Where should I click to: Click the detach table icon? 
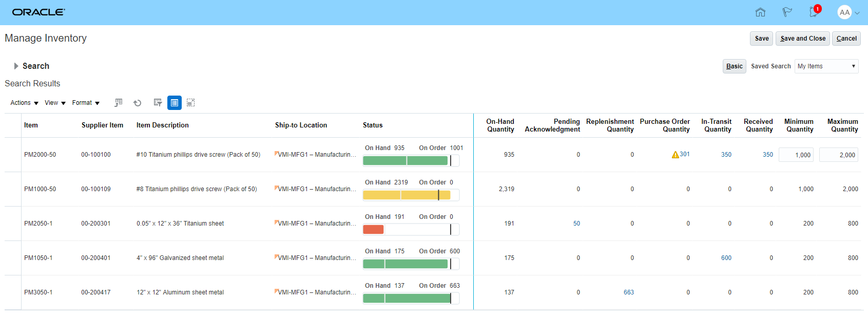click(x=190, y=103)
